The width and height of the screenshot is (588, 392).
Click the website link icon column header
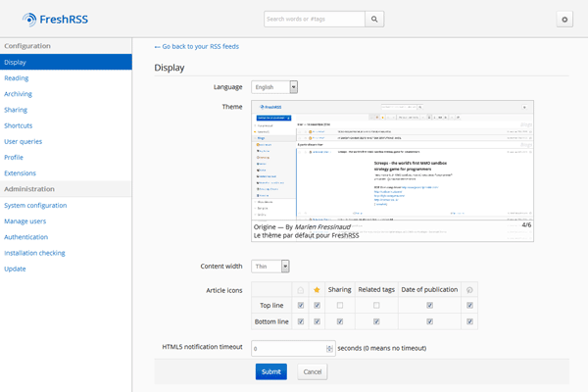(470, 290)
